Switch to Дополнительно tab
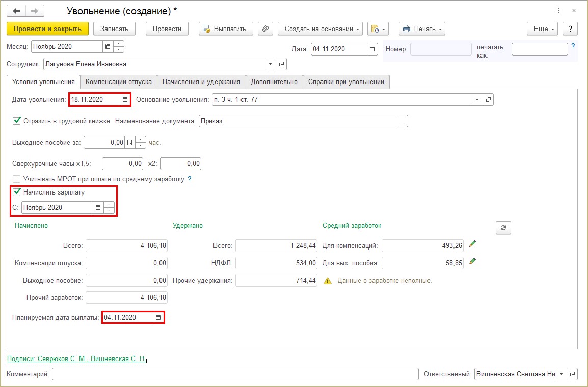Screen dimensions: 588x387 (274, 81)
